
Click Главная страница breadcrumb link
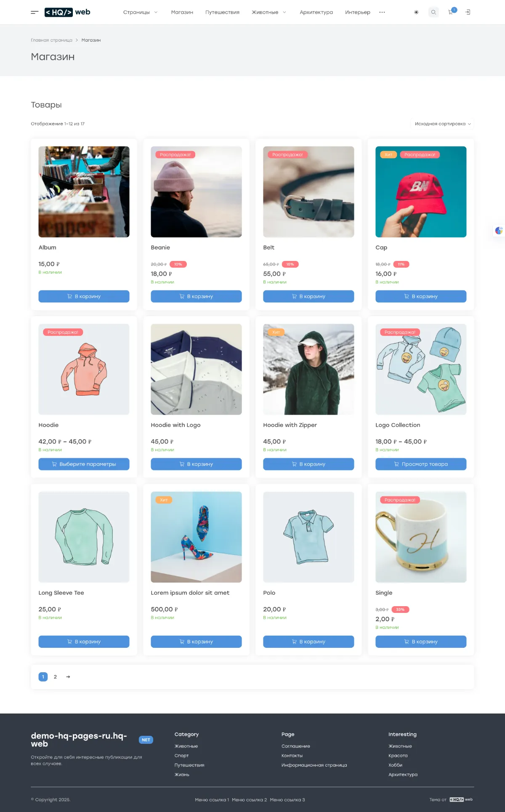click(51, 40)
